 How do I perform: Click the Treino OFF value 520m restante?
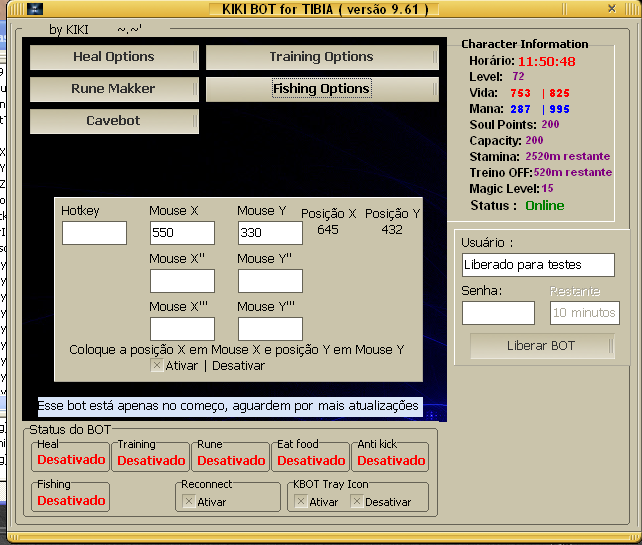click(573, 172)
